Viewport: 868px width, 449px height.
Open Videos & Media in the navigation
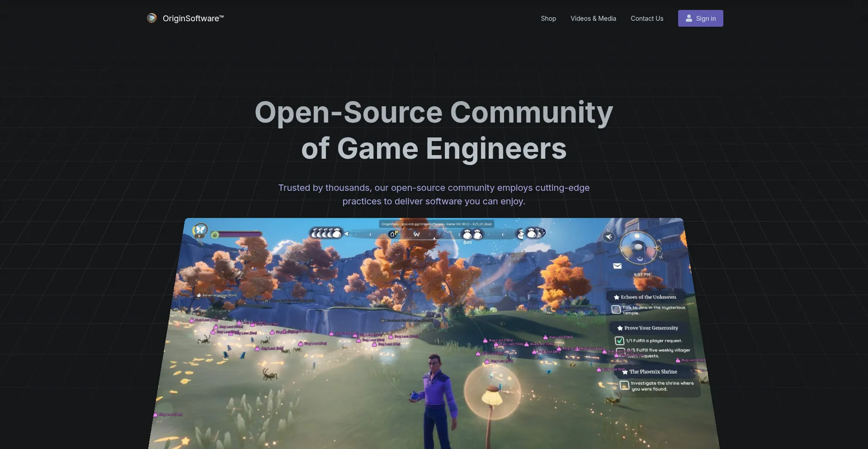click(x=593, y=19)
